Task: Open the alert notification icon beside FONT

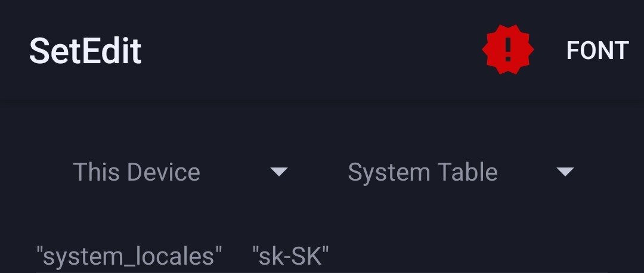Action: (x=507, y=50)
